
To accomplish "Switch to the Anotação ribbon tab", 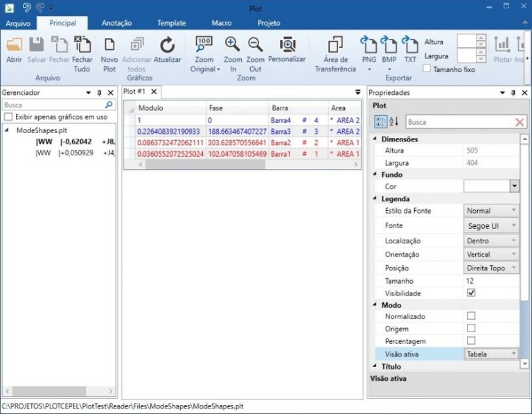I will click(x=116, y=23).
